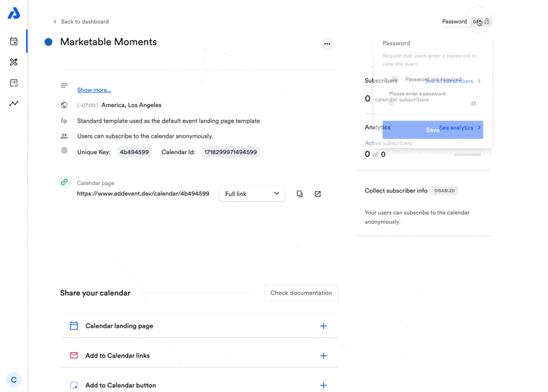Expand Add to Calendar links section
Image resolution: width=548 pixels, height=392 pixels.
pos(323,356)
